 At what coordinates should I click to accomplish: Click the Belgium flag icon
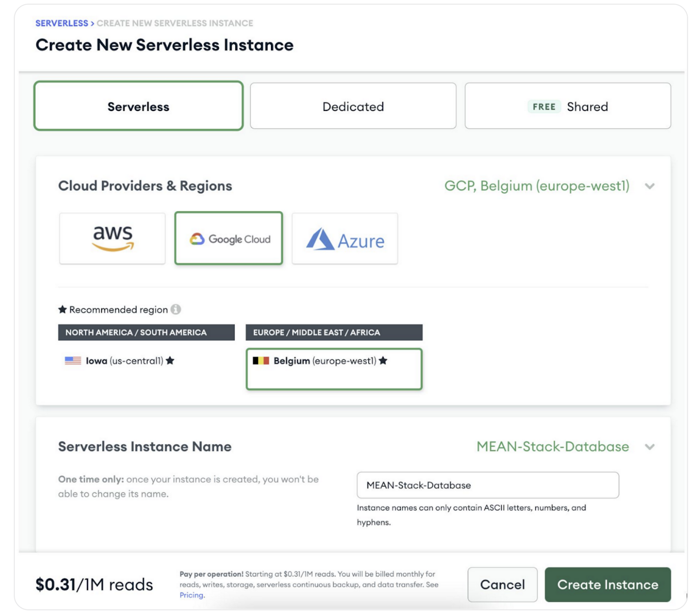coord(261,361)
